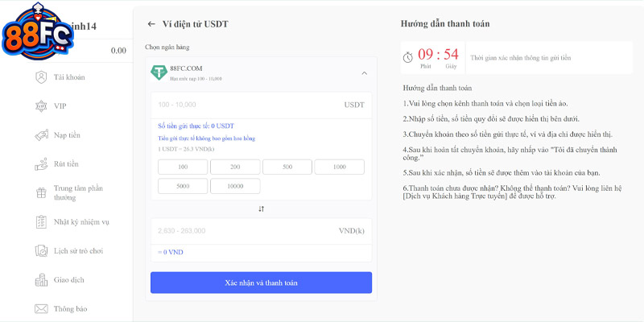644x322 pixels.
Task: Click Tiền gửi thực tế không bao gồm hoa hồng
Action: (x=207, y=138)
